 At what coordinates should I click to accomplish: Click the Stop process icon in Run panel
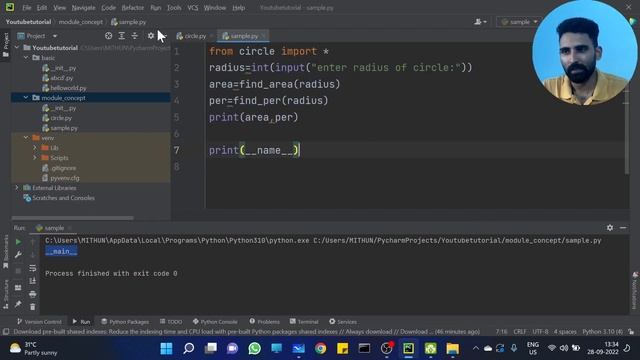click(18, 271)
